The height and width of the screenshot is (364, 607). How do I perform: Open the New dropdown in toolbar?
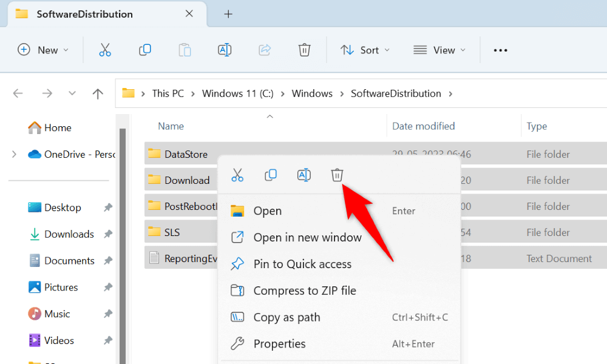[43, 50]
